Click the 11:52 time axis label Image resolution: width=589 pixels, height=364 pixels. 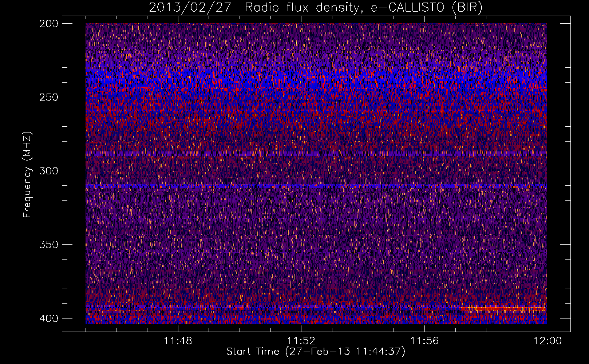click(301, 341)
